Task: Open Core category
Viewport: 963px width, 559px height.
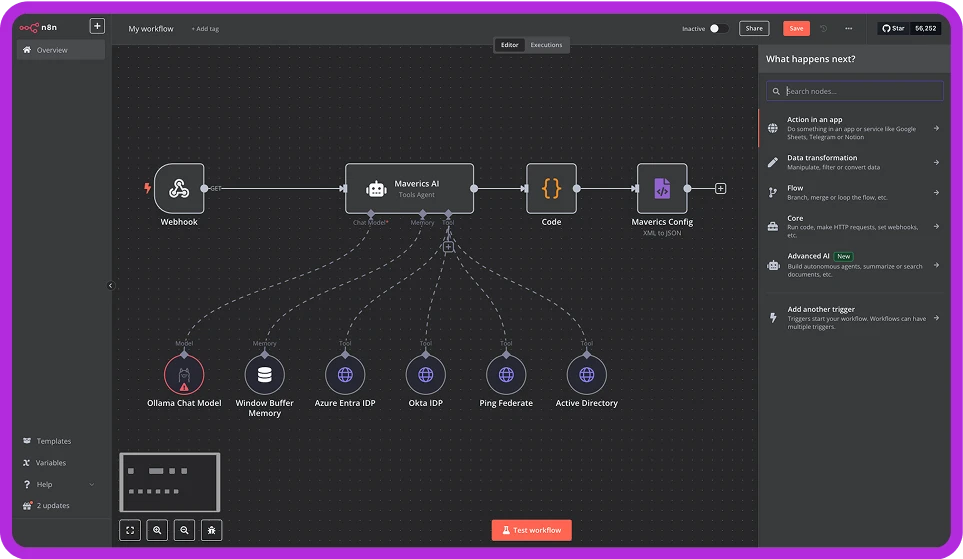Action: (x=854, y=226)
